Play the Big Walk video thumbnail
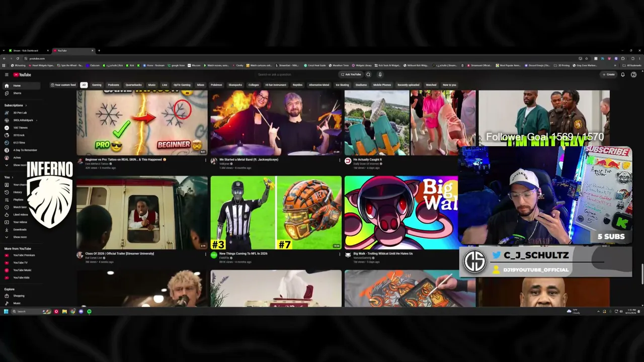644x362 pixels. tap(401, 213)
